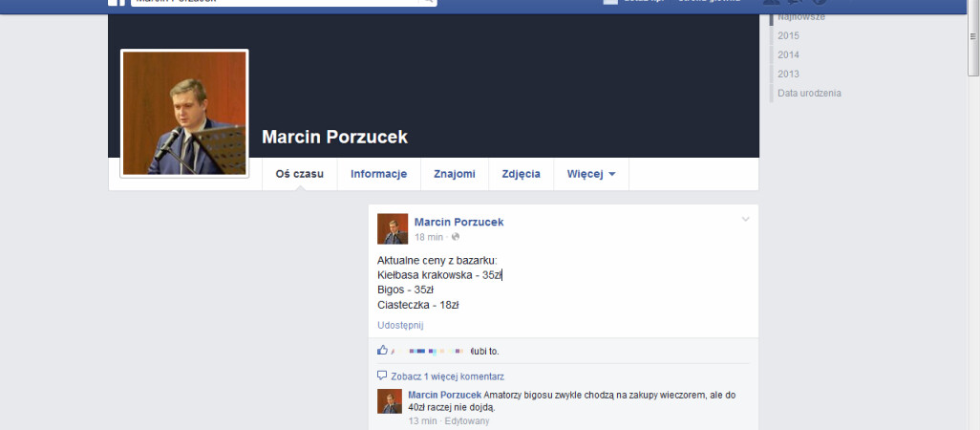
Task: Expand Zobacz 1 więcej komentarz
Action: 448,376
